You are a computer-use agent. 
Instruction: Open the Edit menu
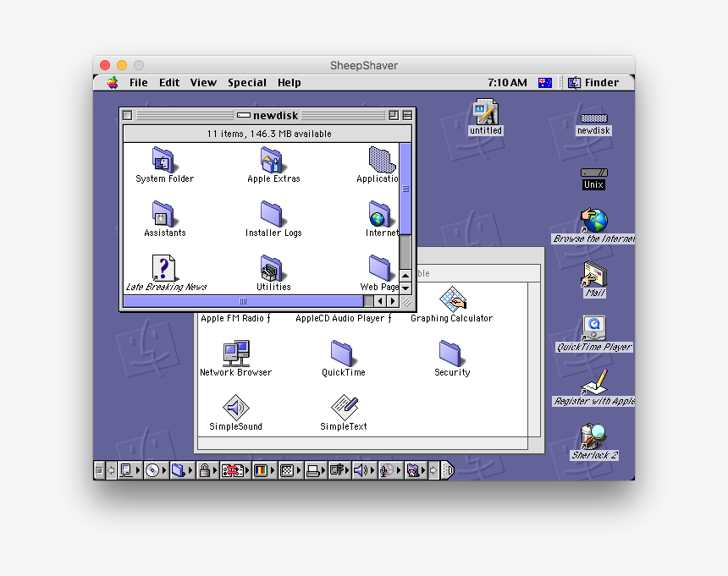pos(169,83)
